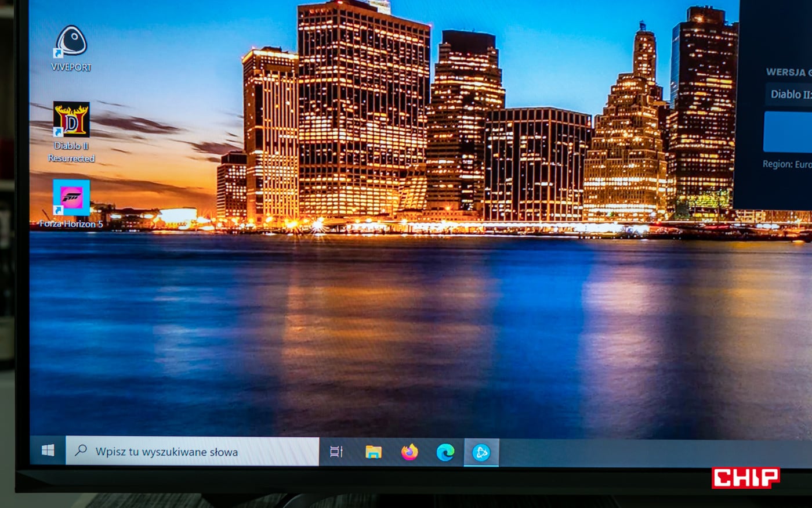Viewport: 812px width, 508px height.
Task: Click the 'Diablo II Resurrected' label text
Action: point(71,152)
